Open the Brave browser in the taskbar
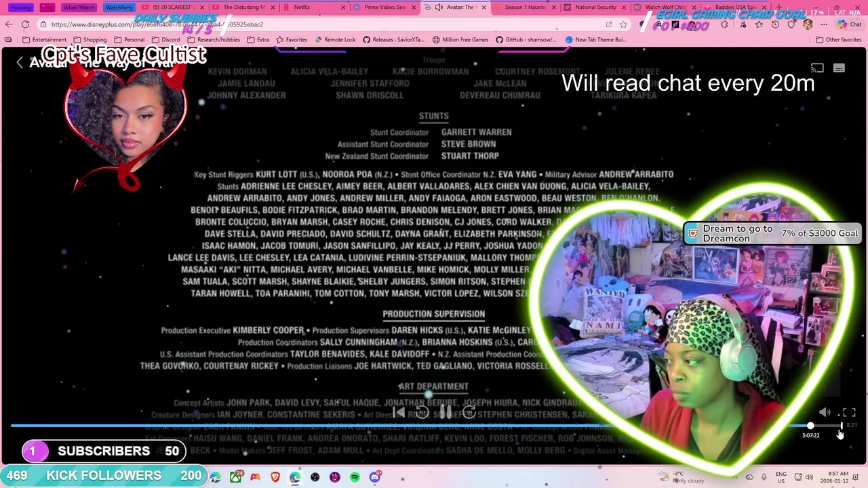This screenshot has width=868, height=488. (275, 478)
